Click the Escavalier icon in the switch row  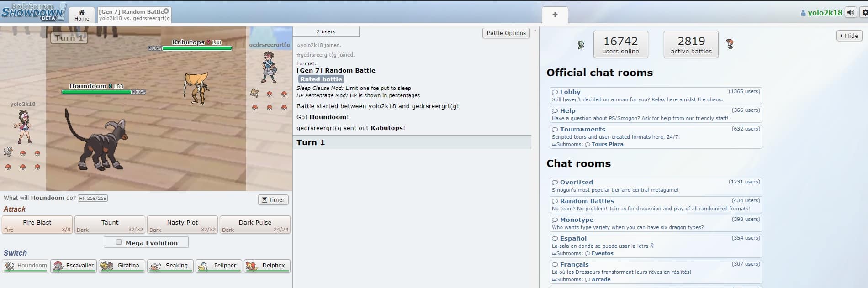click(x=58, y=266)
